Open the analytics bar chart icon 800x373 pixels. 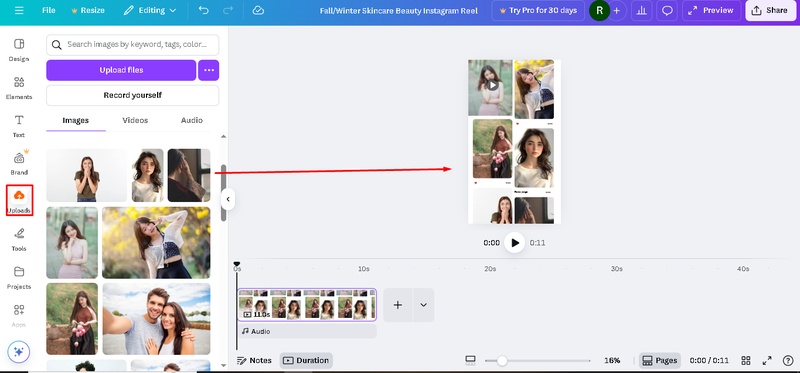pyautogui.click(x=641, y=11)
